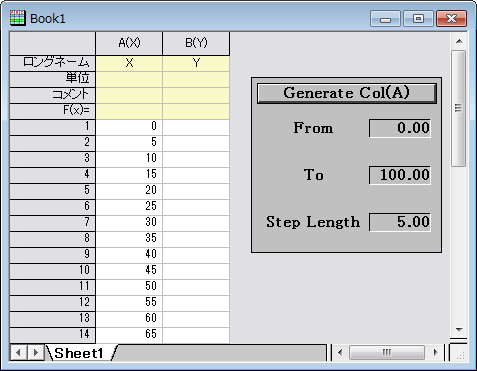This screenshot has height=371, width=477.
Task: Select the F(x)= row header
Action: pyautogui.click(x=53, y=111)
